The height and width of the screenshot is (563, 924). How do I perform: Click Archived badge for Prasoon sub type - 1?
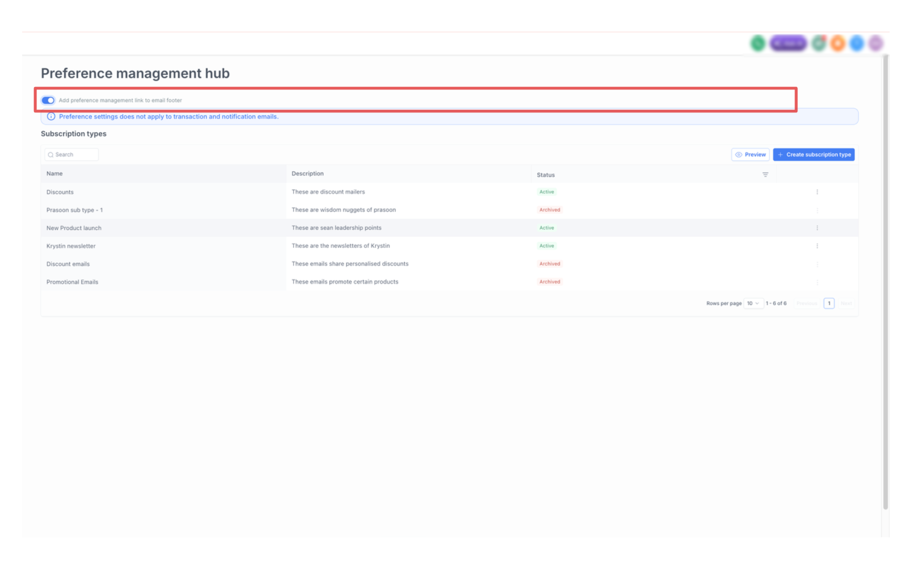point(549,210)
